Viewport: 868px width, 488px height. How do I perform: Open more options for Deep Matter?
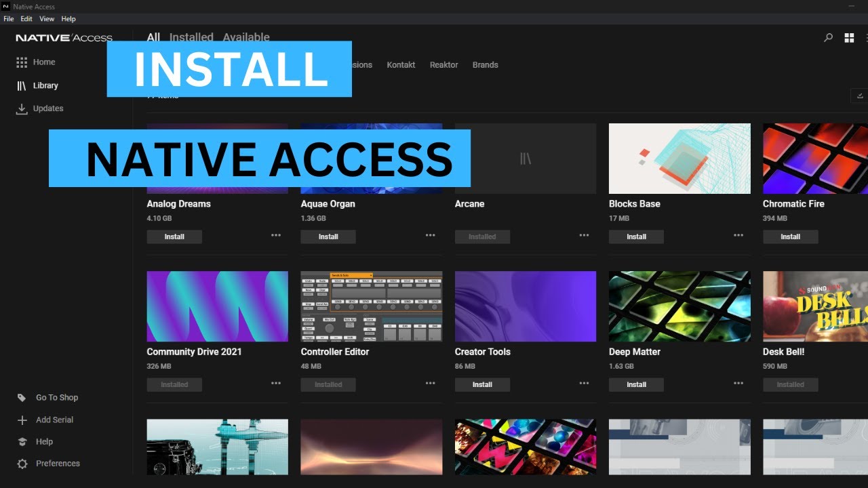click(738, 384)
